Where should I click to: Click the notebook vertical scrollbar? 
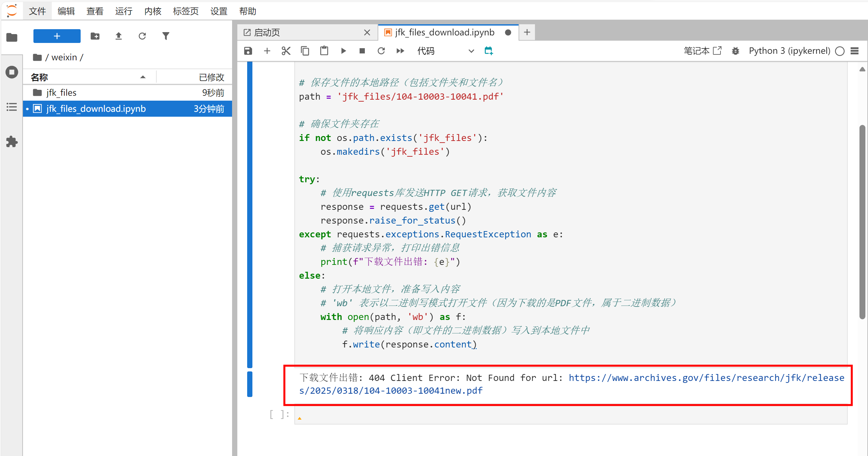(x=862, y=223)
